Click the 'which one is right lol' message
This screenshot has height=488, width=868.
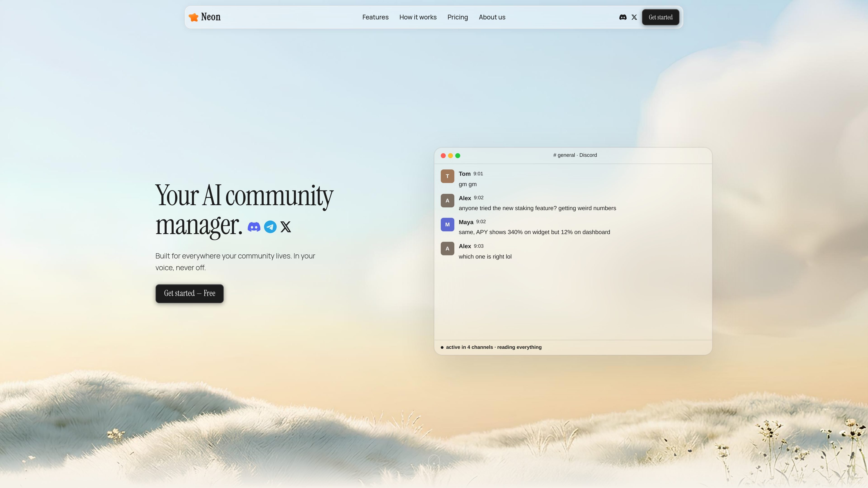coord(485,257)
